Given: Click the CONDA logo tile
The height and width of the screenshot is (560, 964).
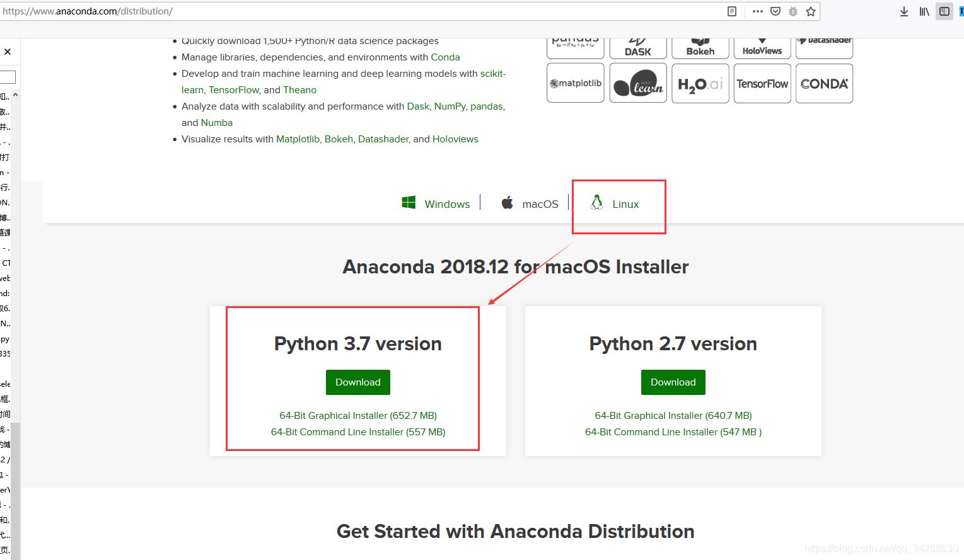Looking at the screenshot, I should point(824,83).
